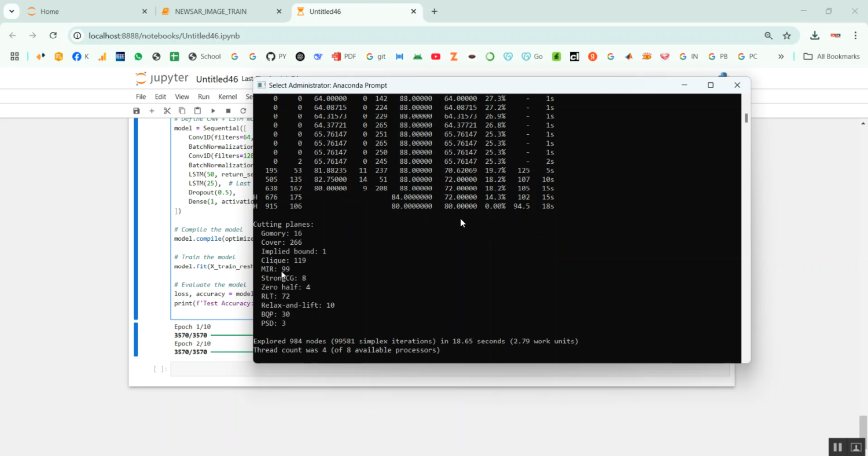Viewport: 868px width, 456px height.
Task: Open the All Bookmarks folder
Action: pos(832,57)
